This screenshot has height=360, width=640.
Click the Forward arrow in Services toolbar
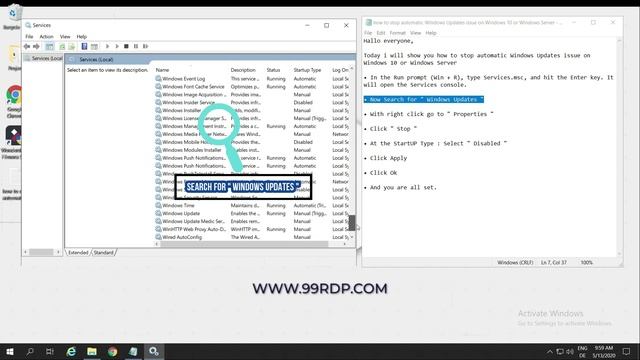36,47
